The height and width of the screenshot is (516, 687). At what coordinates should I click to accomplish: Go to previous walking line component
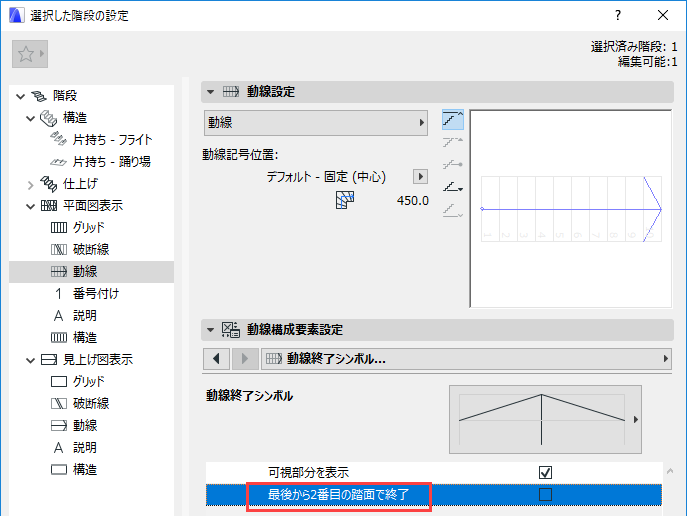coord(216,359)
